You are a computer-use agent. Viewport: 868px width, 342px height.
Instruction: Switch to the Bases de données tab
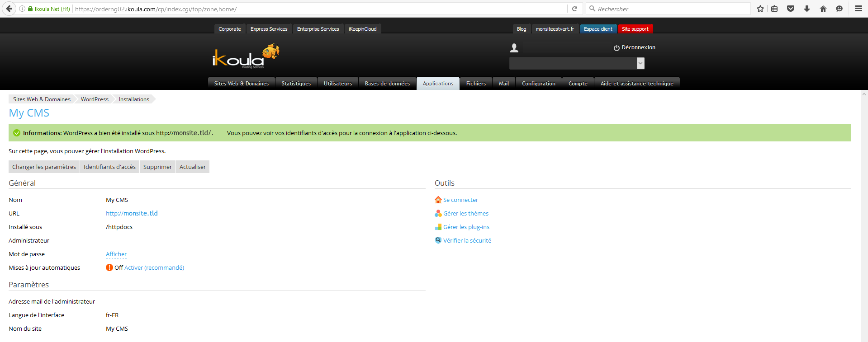point(387,84)
